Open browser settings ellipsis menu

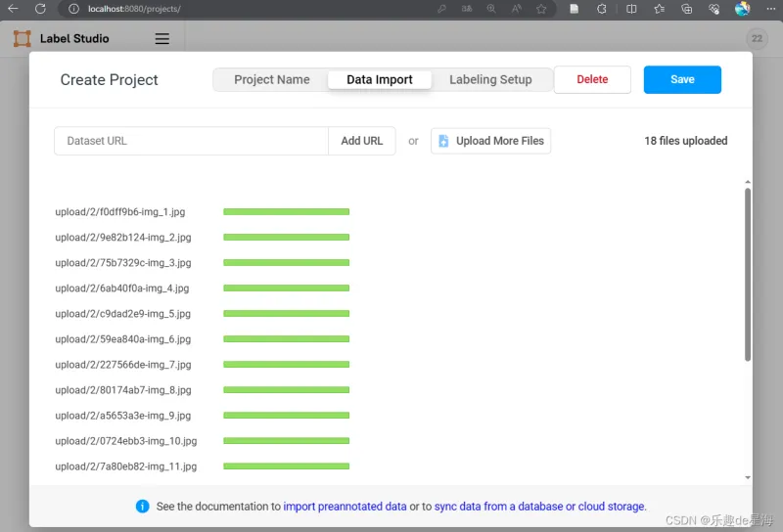(x=769, y=9)
